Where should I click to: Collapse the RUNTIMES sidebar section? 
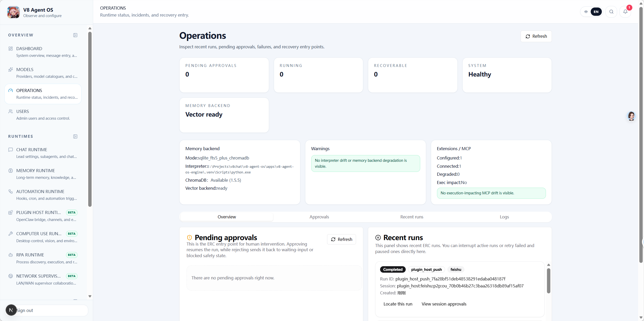pos(75,136)
